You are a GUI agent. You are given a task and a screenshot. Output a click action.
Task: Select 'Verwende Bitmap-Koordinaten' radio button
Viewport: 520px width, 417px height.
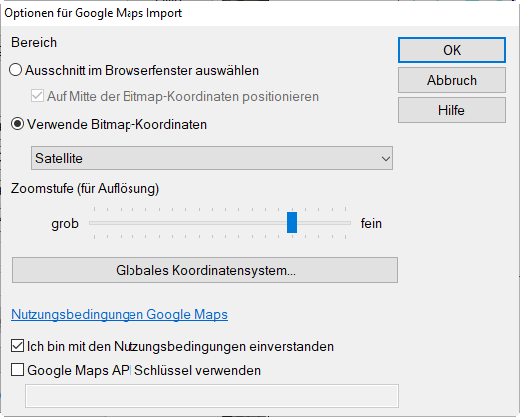click(17, 124)
